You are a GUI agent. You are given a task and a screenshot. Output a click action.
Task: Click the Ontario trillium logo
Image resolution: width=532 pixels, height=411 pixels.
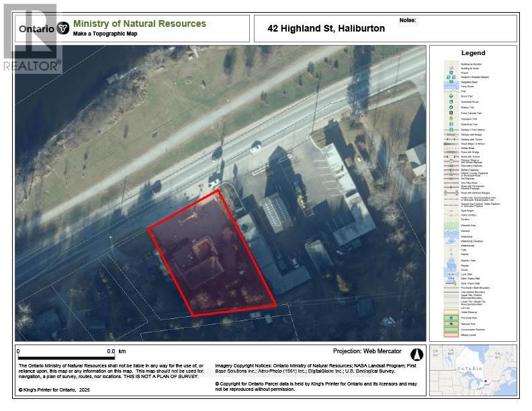(x=64, y=28)
